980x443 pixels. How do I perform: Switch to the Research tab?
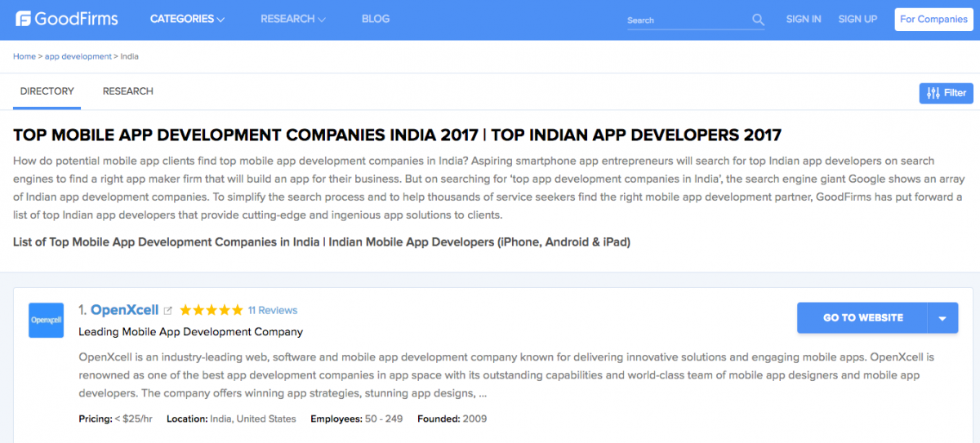(127, 91)
